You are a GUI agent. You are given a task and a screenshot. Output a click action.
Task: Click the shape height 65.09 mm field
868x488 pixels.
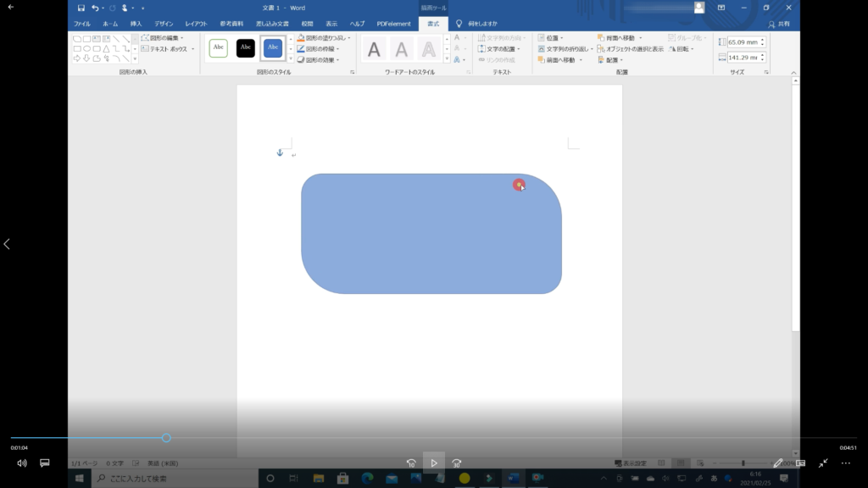[743, 42]
